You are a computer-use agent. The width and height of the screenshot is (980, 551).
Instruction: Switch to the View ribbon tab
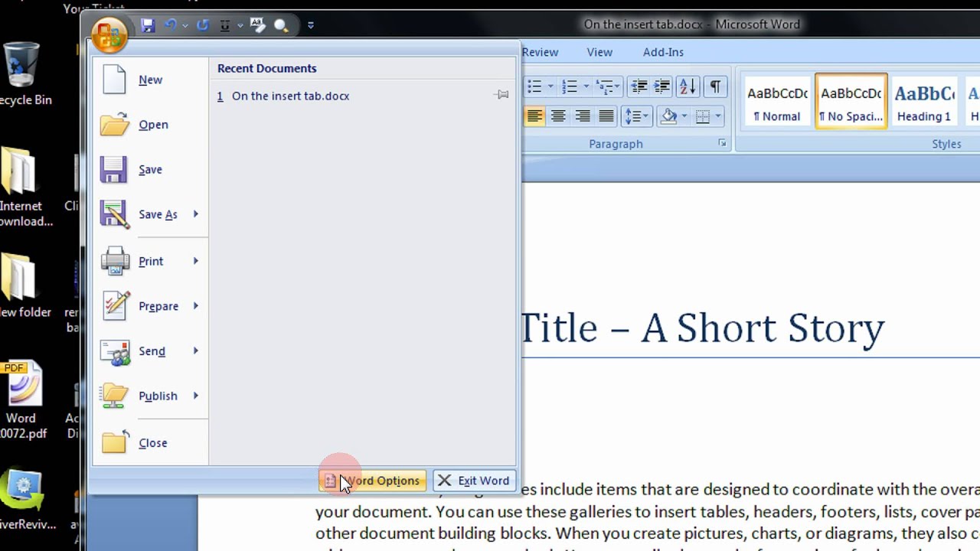599,52
